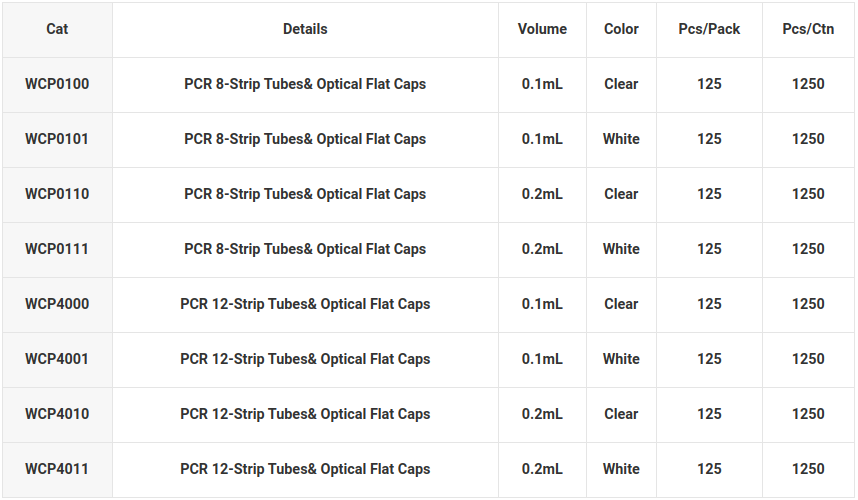
Task: Click the details text in WCP0100 row
Action: click(x=305, y=84)
